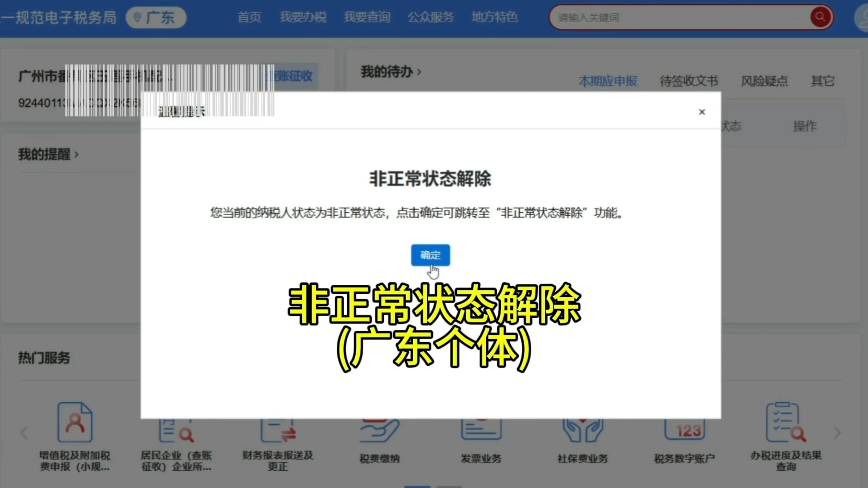Open the 首页 menu item
Image resolution: width=868 pixels, height=488 pixels.
[x=249, y=17]
